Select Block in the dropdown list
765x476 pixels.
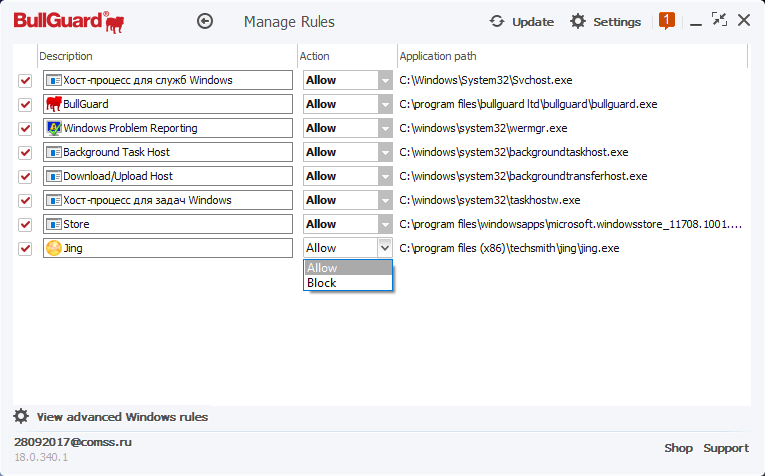coord(322,283)
